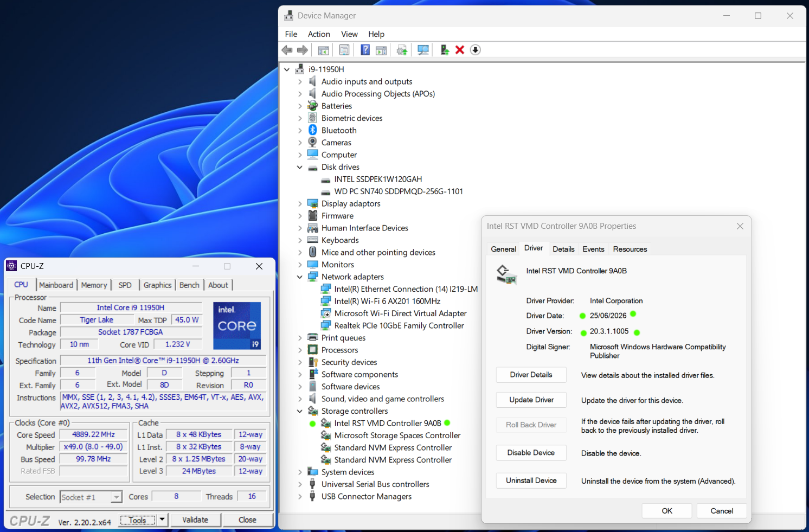Viewport: 809px width, 532px height.
Task: Click the Scan for hardware changes icon
Action: [423, 50]
